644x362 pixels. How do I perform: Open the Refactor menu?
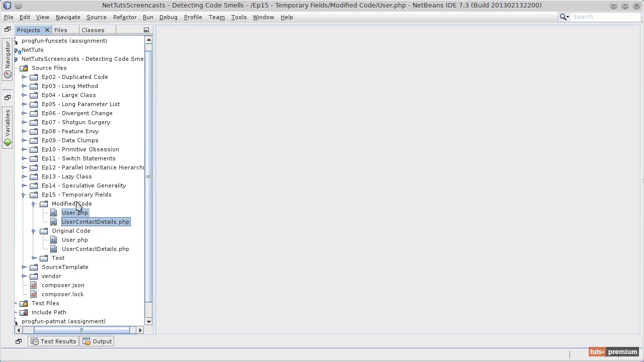(125, 17)
